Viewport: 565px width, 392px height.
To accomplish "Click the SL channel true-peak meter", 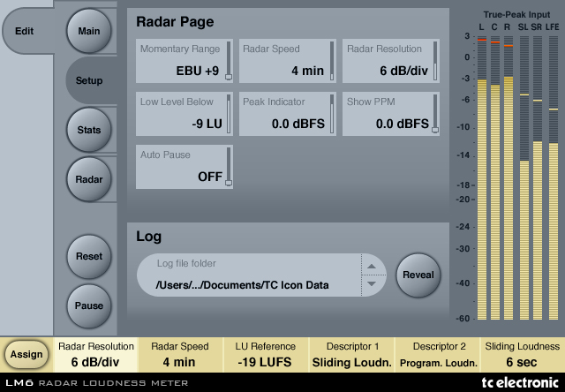I will click(524, 177).
